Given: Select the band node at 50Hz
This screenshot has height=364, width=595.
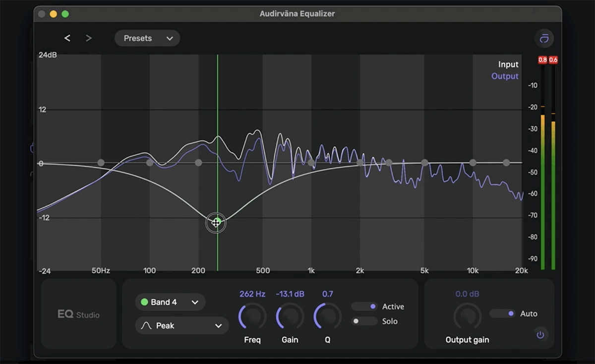Looking at the screenshot, I should point(101,163).
